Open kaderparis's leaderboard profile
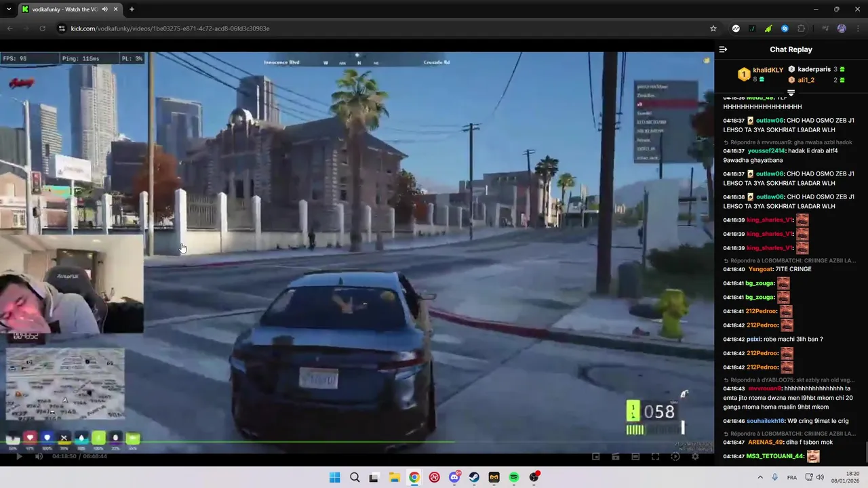Viewport: 868px width, 488px height. 814,69
